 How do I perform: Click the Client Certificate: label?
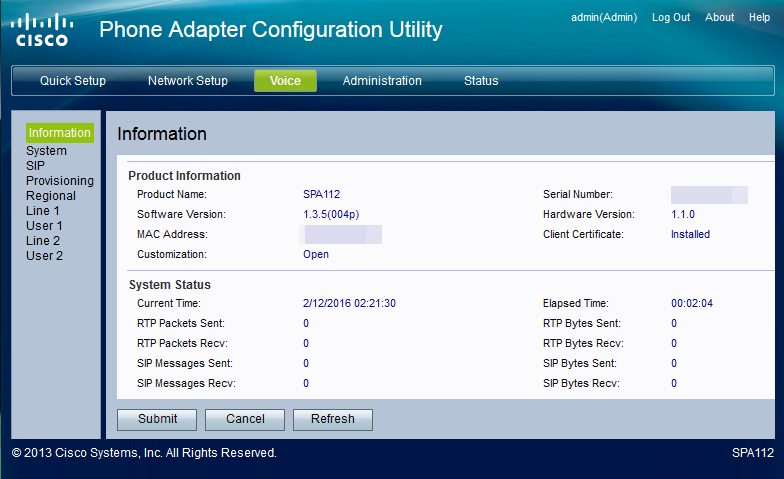point(583,234)
